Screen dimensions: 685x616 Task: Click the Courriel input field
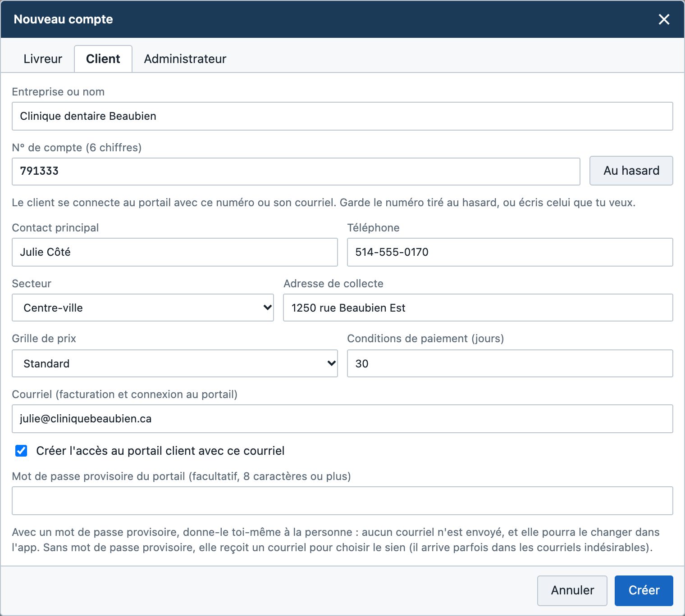pyautogui.click(x=342, y=419)
